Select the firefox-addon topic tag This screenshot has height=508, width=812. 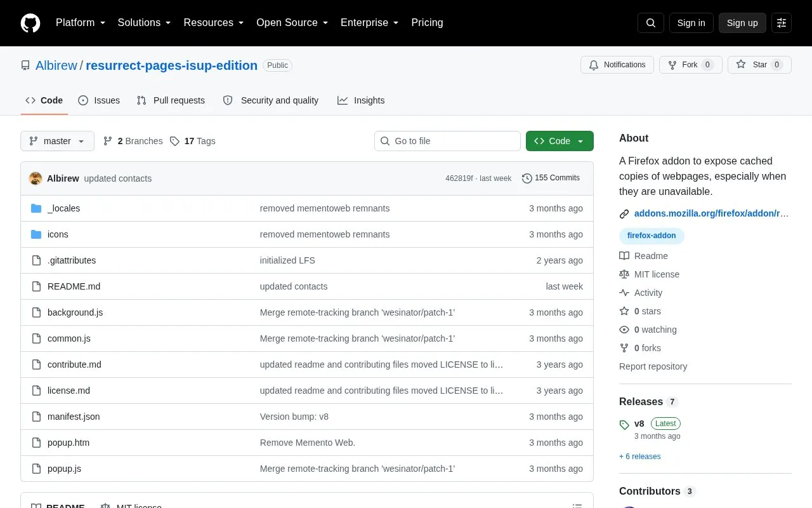coord(652,236)
